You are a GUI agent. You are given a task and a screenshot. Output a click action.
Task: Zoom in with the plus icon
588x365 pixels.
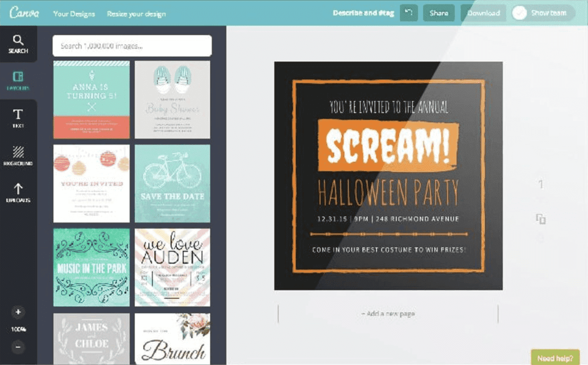click(x=18, y=313)
